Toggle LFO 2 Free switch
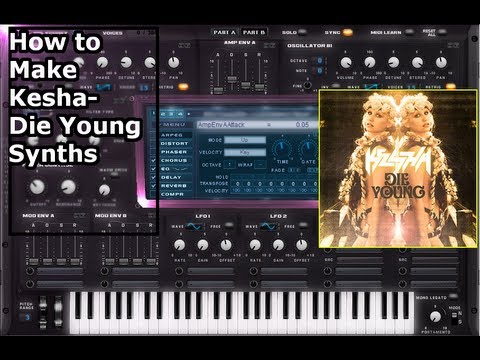The width and height of the screenshot is (480, 360). click(x=303, y=226)
